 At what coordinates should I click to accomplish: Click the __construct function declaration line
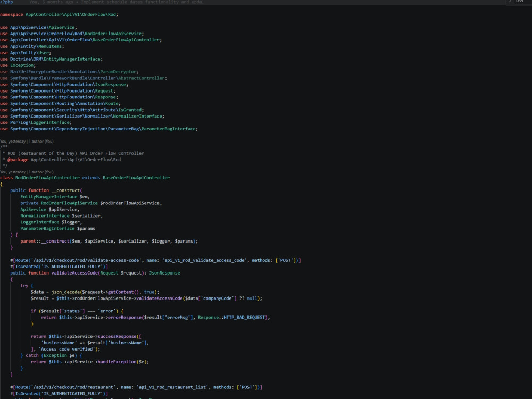coord(46,190)
